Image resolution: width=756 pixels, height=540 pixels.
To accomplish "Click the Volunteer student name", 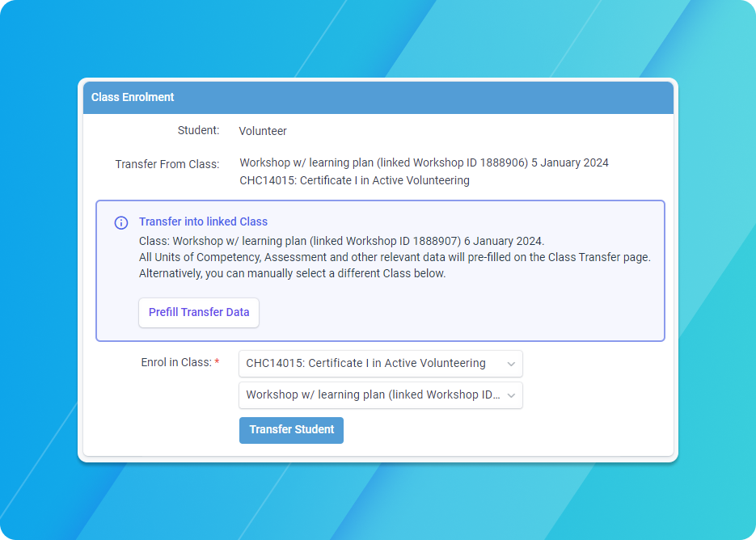I will click(x=262, y=130).
